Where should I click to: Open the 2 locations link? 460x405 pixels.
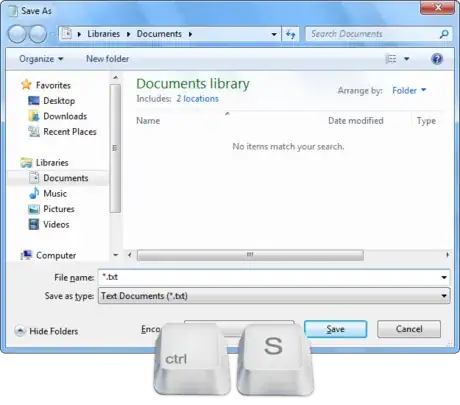[x=197, y=99]
